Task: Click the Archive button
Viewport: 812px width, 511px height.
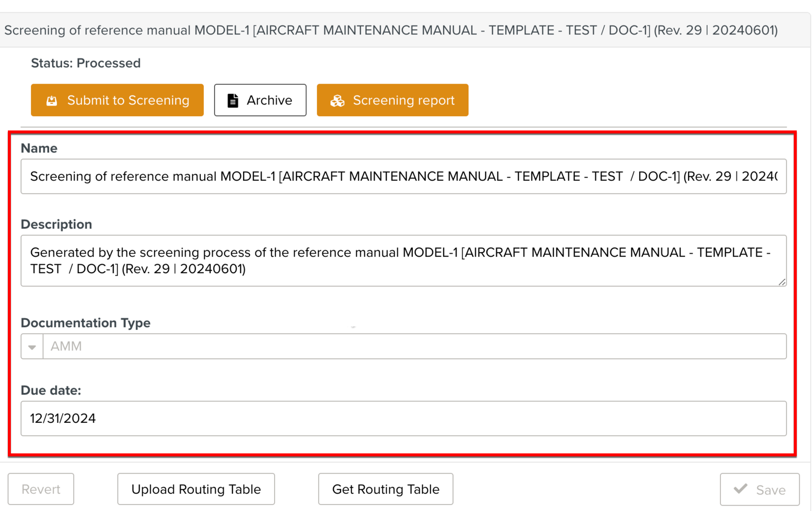Action: tap(260, 100)
